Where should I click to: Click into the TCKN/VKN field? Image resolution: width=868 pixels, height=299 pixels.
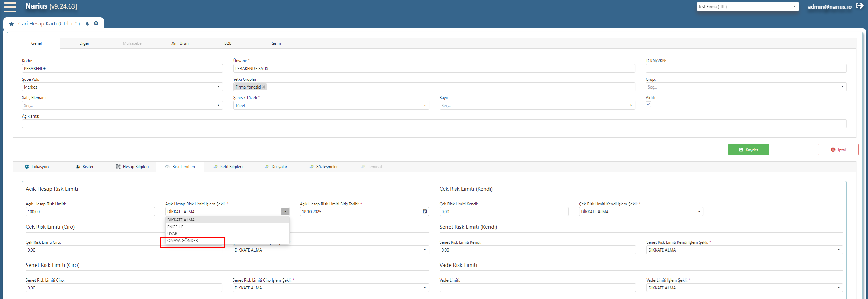[746, 69]
